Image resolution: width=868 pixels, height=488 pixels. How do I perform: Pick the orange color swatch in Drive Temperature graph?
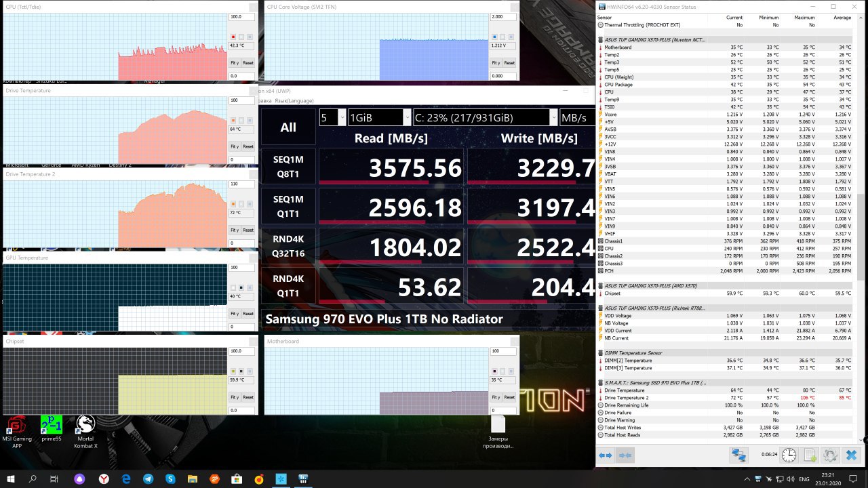click(x=233, y=120)
